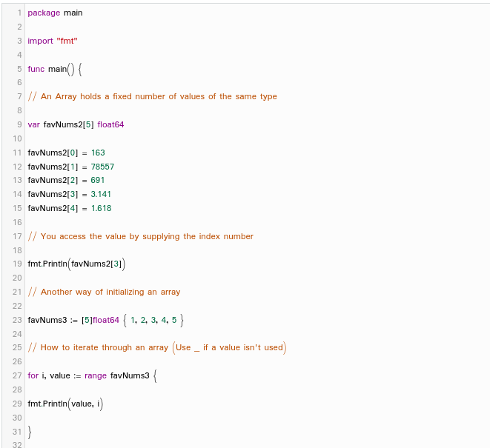Click the 'package main' line of code
Image resolution: width=490 pixels, height=448 pixels.
(x=55, y=13)
